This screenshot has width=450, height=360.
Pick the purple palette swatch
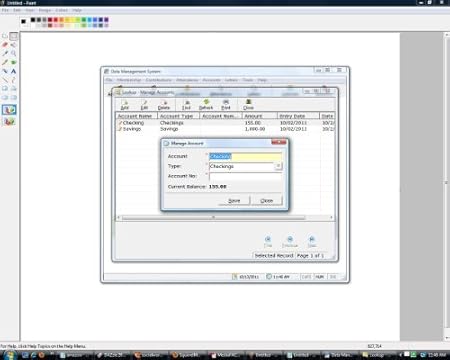(x=106, y=20)
